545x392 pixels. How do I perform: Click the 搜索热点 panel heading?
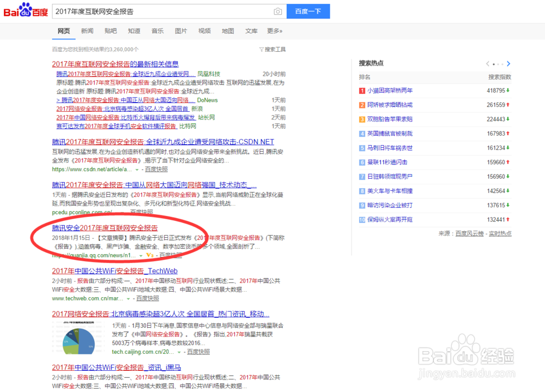pos(371,63)
